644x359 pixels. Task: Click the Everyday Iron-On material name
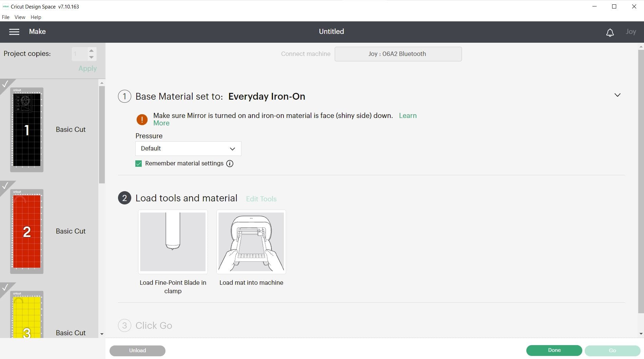click(267, 97)
